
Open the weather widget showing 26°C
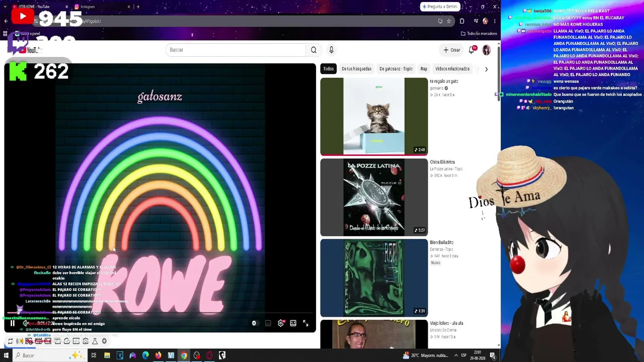click(x=426, y=355)
